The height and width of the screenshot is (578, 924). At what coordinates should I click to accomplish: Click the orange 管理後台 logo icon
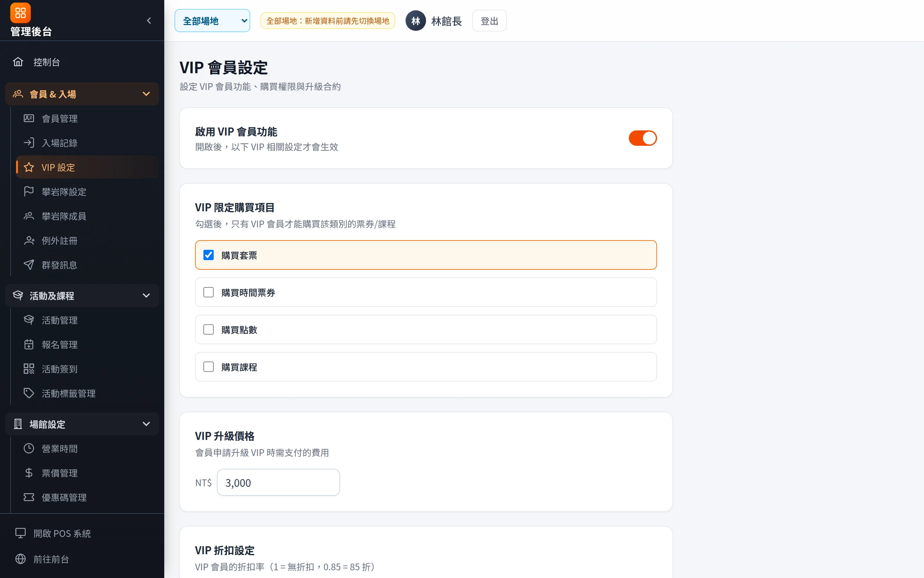[20, 13]
